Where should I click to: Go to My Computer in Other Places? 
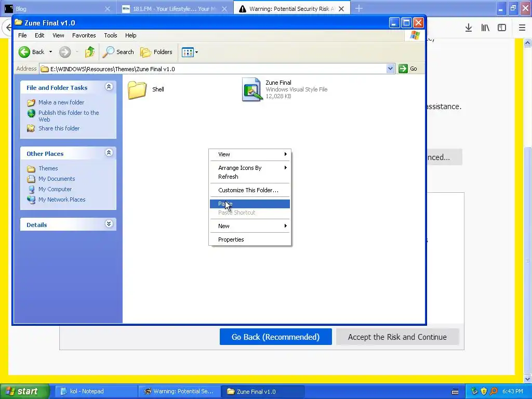[x=55, y=189]
